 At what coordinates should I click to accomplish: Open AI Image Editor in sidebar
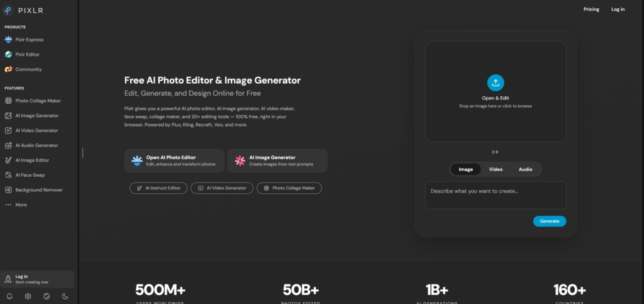(x=27, y=160)
